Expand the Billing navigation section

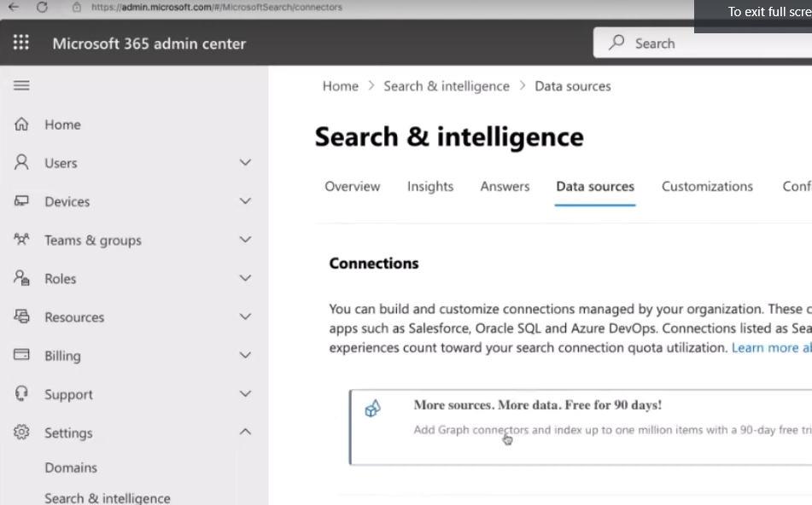(245, 355)
